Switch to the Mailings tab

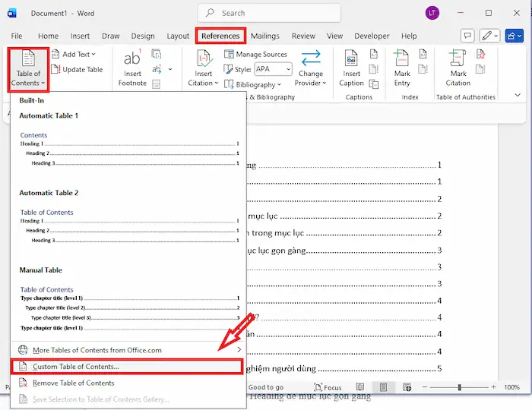click(264, 36)
